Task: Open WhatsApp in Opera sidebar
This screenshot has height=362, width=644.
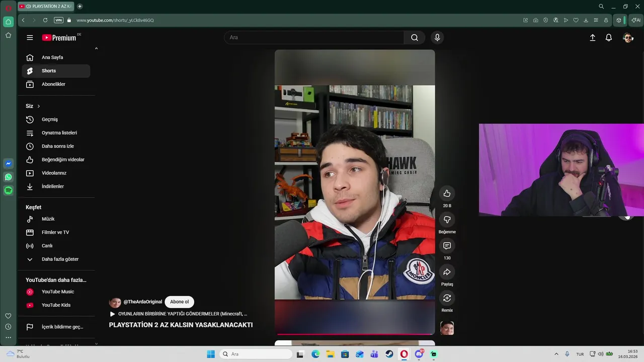Action: (x=8, y=177)
